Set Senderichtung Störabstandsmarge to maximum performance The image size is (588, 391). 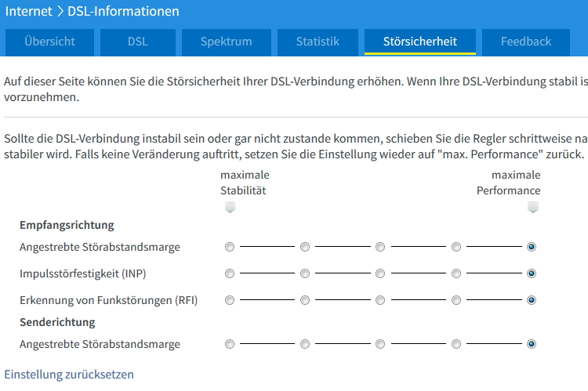[532, 344]
